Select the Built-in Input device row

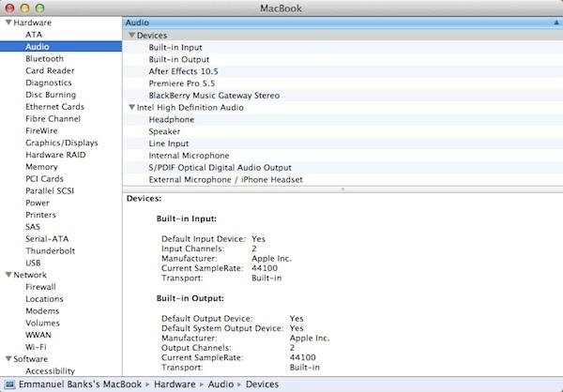pyautogui.click(x=342, y=48)
